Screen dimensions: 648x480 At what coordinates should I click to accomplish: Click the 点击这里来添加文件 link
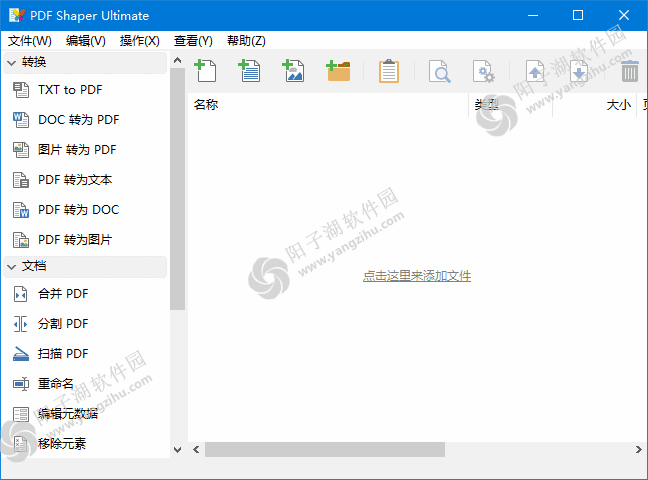[417, 276]
